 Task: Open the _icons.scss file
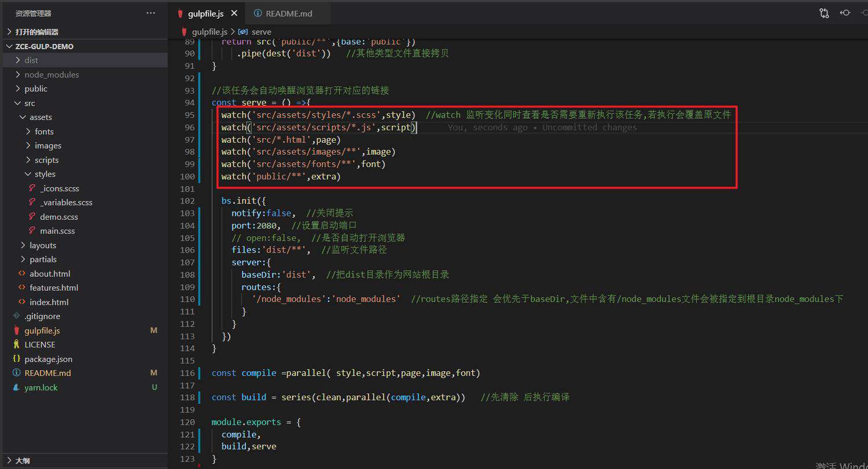(85, 188)
